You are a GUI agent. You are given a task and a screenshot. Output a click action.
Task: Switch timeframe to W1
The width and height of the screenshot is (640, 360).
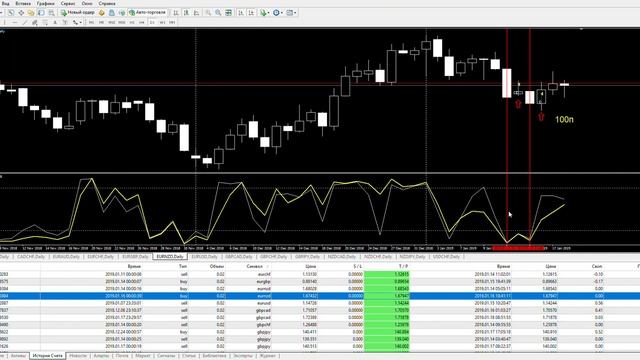click(x=162, y=22)
